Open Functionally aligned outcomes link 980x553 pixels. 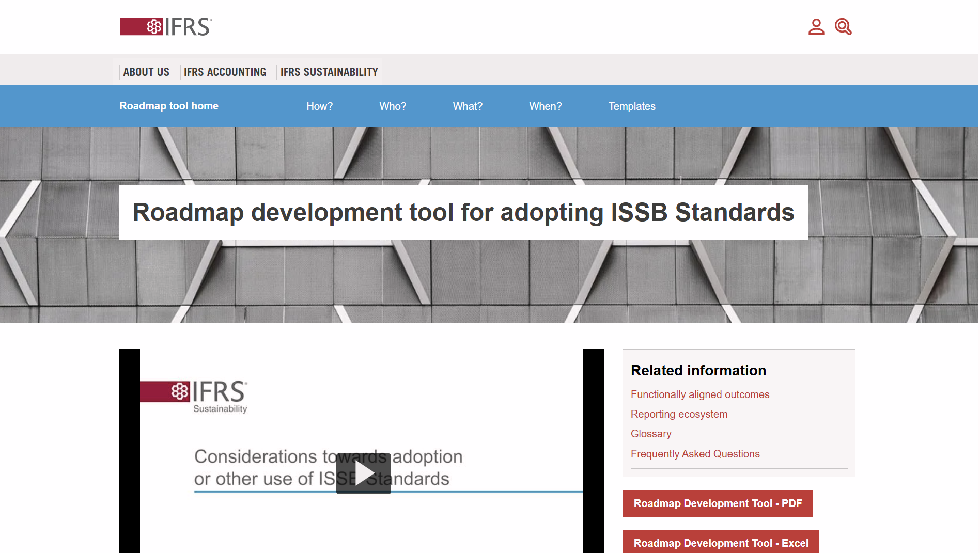pos(699,394)
